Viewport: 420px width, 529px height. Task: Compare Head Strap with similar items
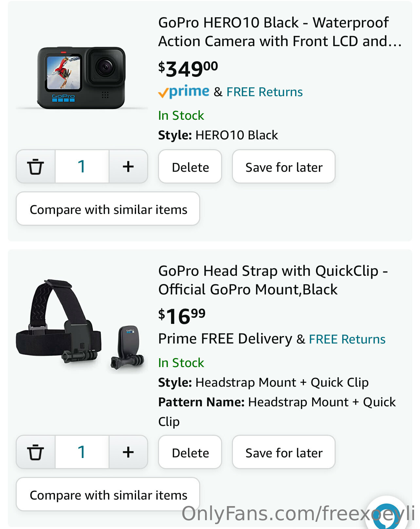coord(108,495)
